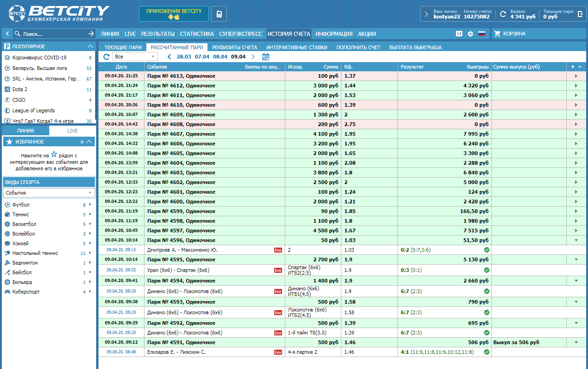This screenshot has width=588, height=369.
Task: Open the calendar date picker
Action: (x=265, y=57)
